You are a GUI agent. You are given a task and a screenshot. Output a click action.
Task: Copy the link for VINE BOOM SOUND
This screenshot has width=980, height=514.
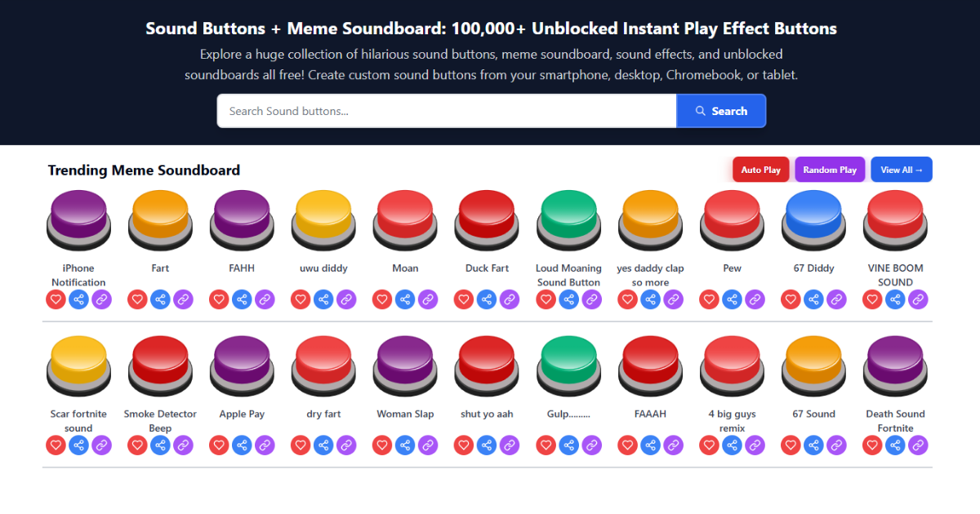(918, 299)
